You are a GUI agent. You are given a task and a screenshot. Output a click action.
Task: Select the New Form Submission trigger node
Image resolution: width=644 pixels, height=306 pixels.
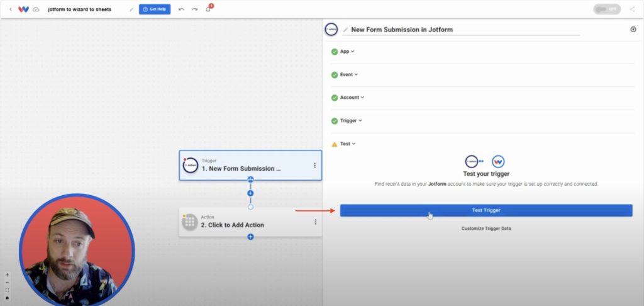click(250, 165)
